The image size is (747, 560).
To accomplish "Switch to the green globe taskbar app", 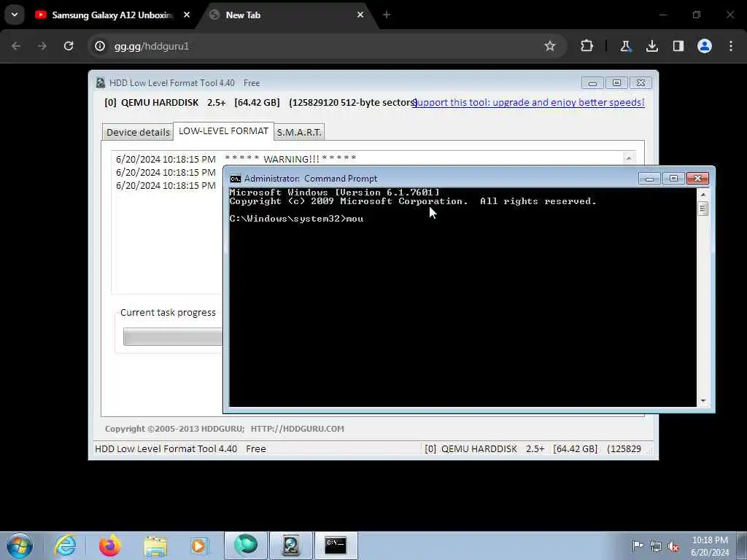I will 246,545.
